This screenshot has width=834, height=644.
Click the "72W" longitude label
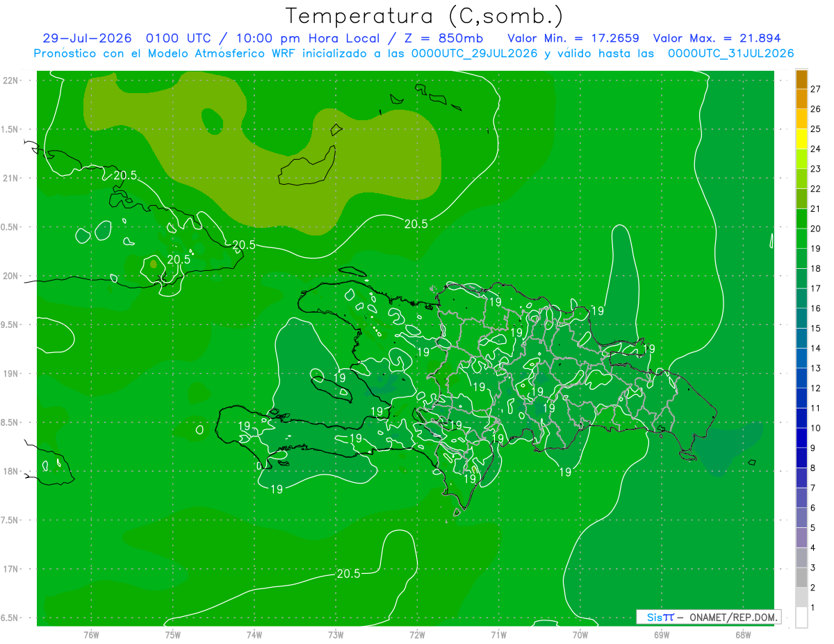(x=417, y=635)
